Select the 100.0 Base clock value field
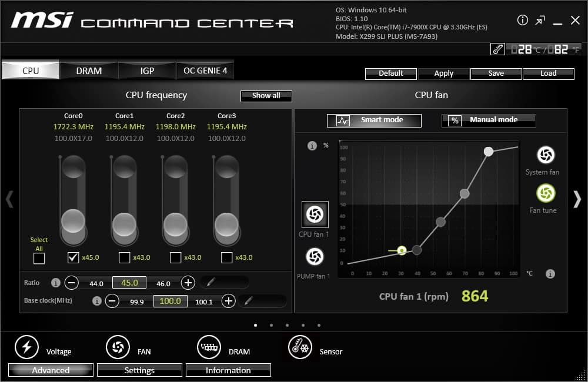 [171, 301]
